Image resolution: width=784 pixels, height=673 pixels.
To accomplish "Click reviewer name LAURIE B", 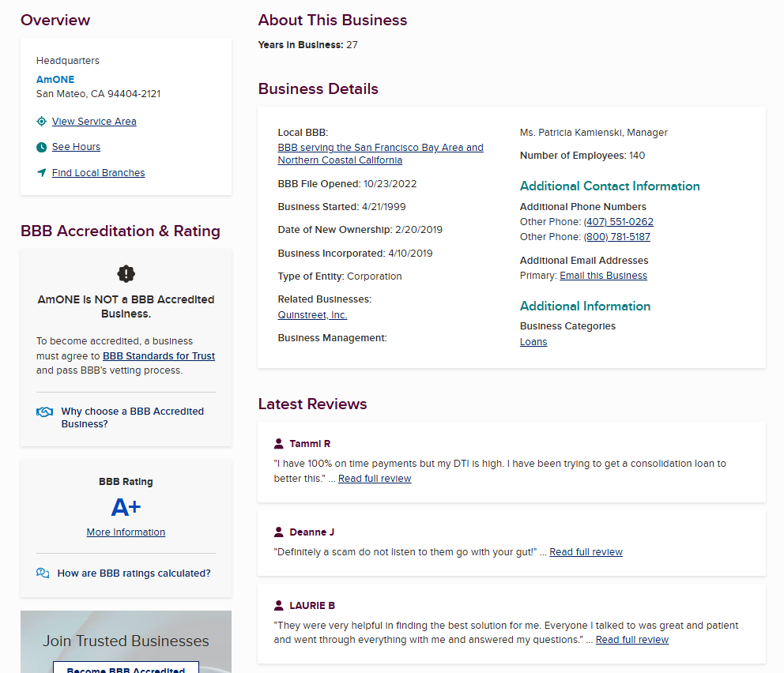I will point(312,606).
